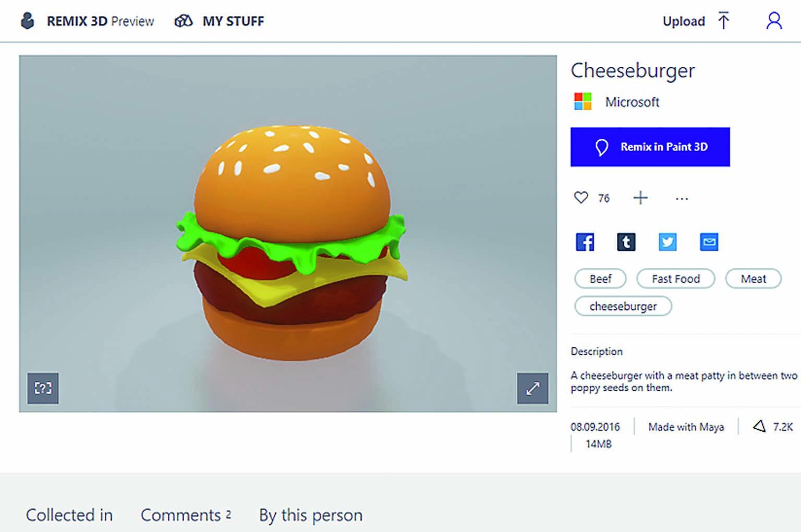Switch to the Comments tab
The height and width of the screenshot is (532, 801).
186,515
